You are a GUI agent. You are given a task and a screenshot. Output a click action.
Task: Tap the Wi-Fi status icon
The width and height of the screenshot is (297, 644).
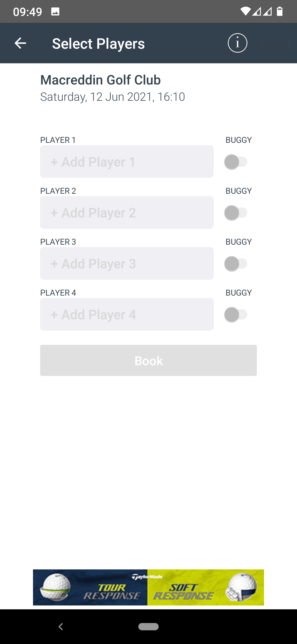pyautogui.click(x=245, y=11)
